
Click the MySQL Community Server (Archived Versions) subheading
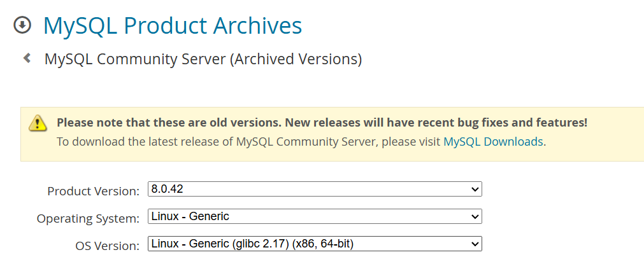pos(203,59)
